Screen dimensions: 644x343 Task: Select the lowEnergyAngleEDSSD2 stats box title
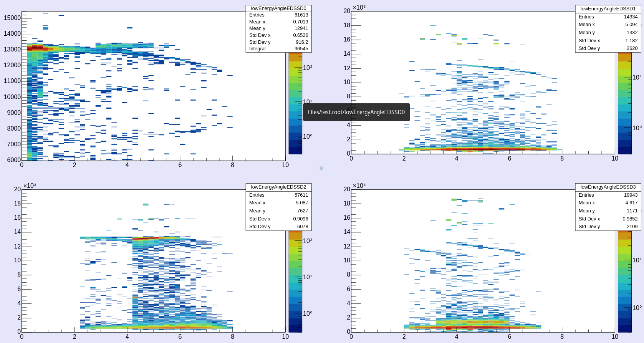[x=278, y=187]
